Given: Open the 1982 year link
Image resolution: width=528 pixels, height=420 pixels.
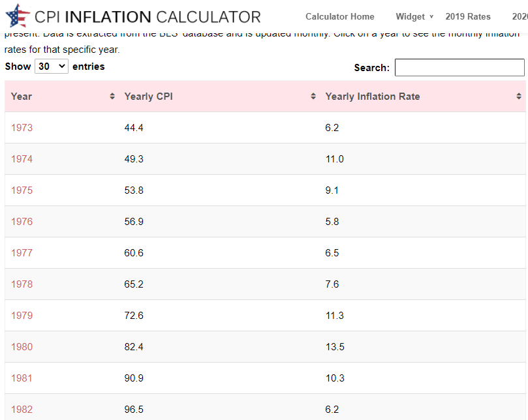Looking at the screenshot, I should coord(22,410).
